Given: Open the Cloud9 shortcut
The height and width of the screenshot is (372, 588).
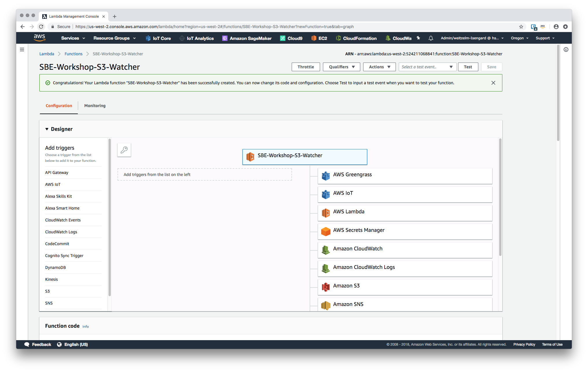Looking at the screenshot, I should tap(291, 38).
